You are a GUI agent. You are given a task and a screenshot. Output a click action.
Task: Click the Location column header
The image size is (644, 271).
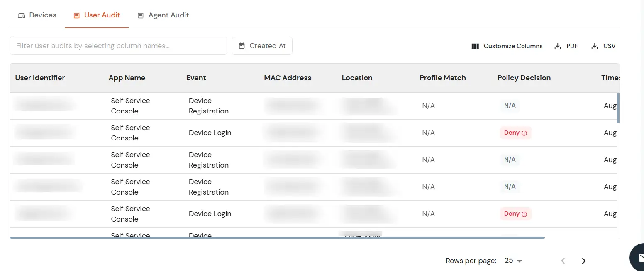tap(357, 78)
